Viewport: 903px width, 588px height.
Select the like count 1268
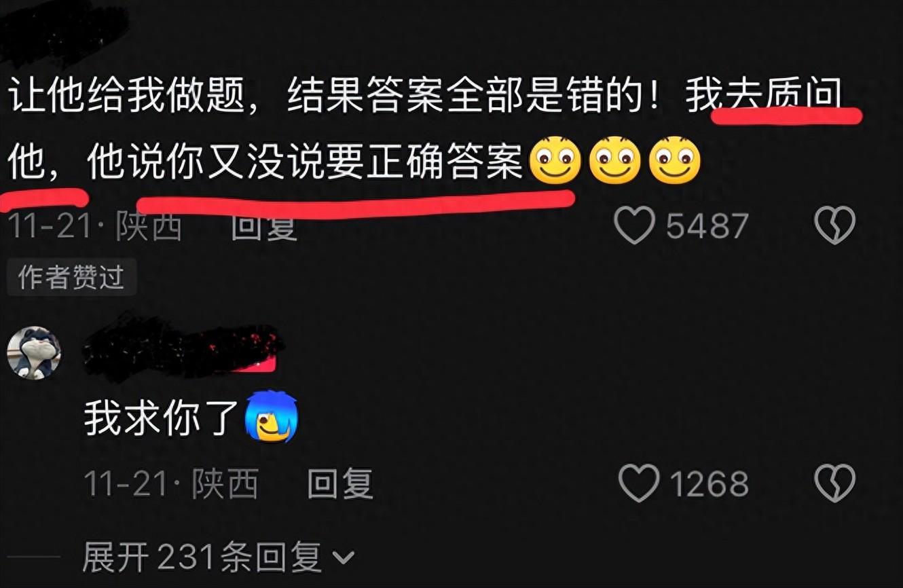tap(709, 484)
